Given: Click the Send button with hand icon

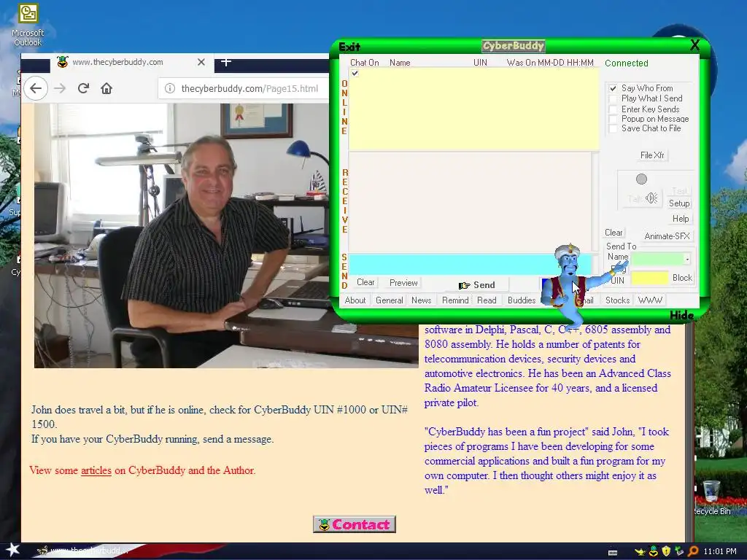Looking at the screenshot, I should pyautogui.click(x=477, y=285).
